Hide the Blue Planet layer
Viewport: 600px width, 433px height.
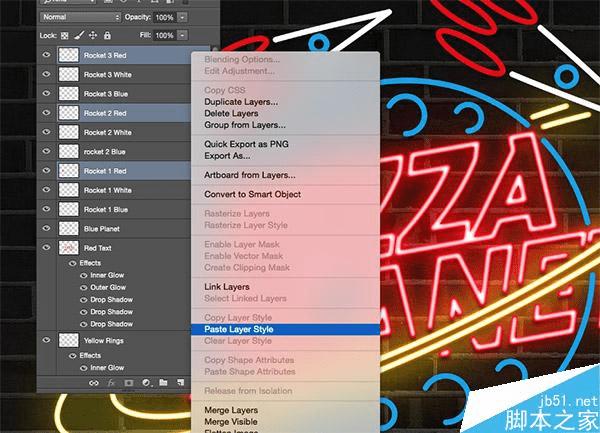coord(46,228)
